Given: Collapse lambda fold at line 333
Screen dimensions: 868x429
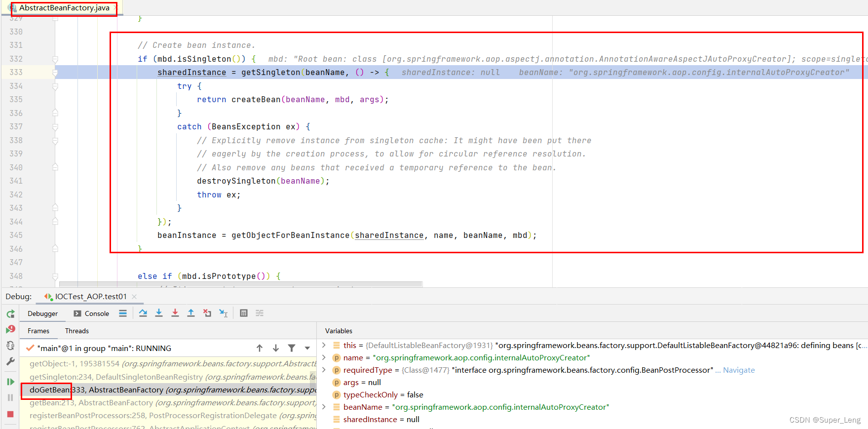Looking at the screenshot, I should coord(55,73).
